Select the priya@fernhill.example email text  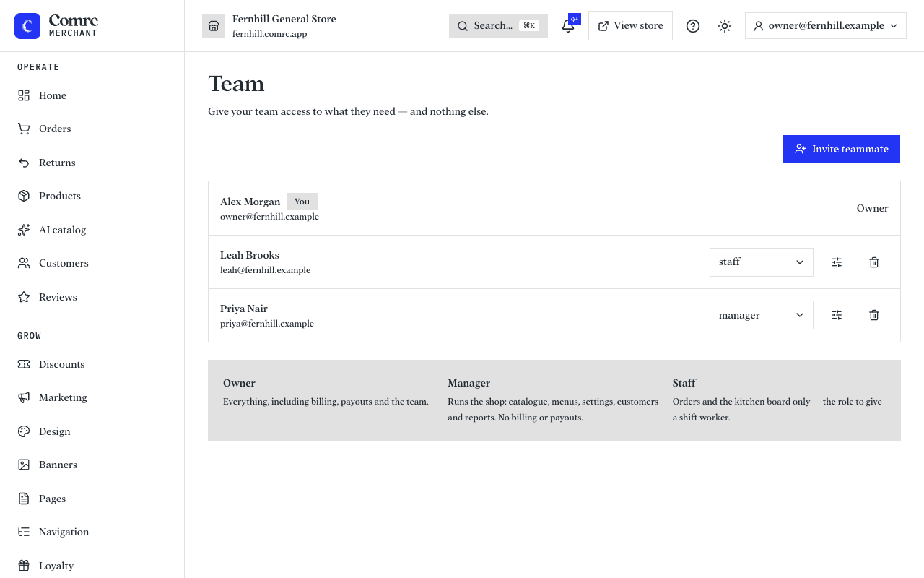click(267, 324)
